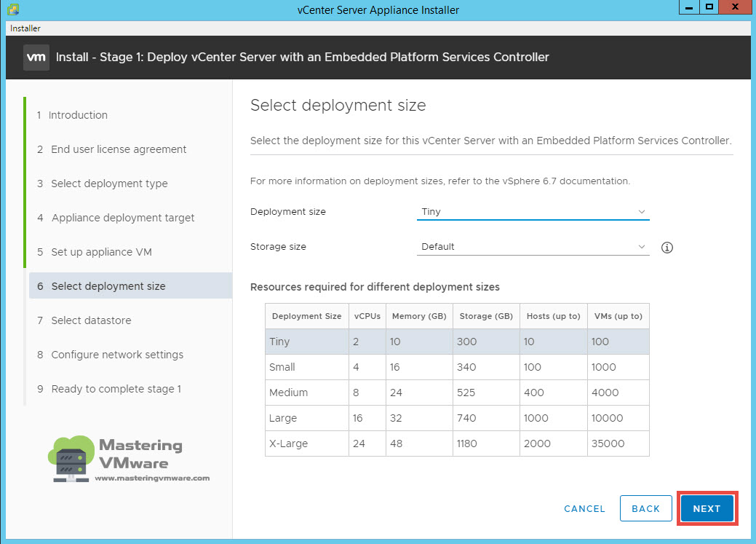This screenshot has width=756, height=544.
Task: Click the 400 hosts cell
Action: click(x=554, y=393)
